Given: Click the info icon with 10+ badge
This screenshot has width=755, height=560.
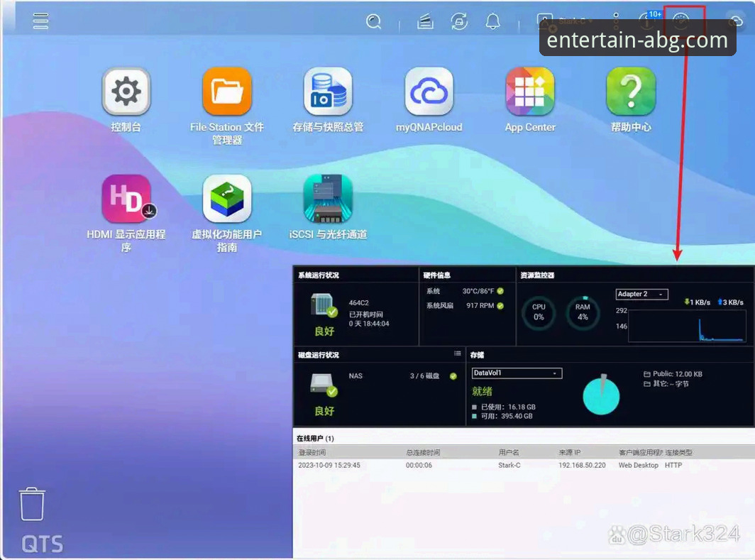Looking at the screenshot, I should 648,20.
